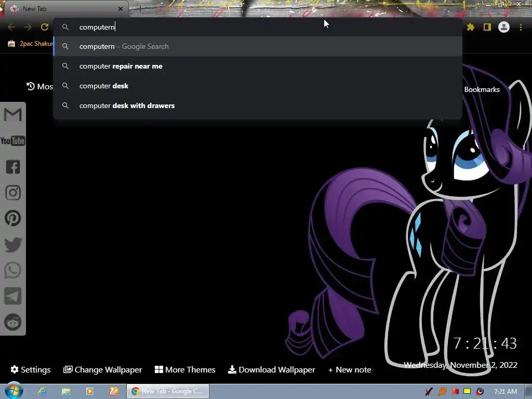Open the Bookmarks panel
532x399 pixels.
coord(482,89)
